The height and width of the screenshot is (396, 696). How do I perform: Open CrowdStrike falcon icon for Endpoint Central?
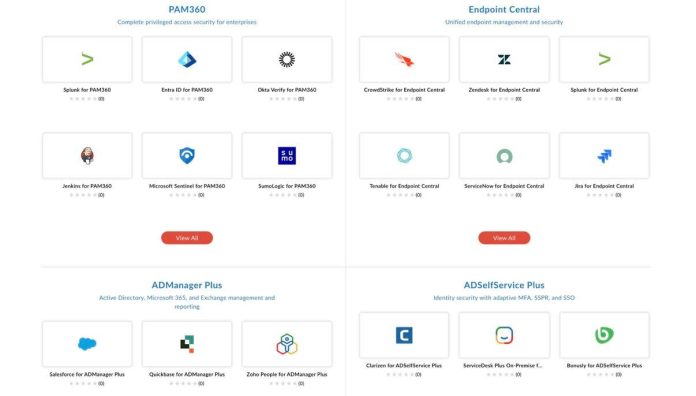[x=404, y=59]
